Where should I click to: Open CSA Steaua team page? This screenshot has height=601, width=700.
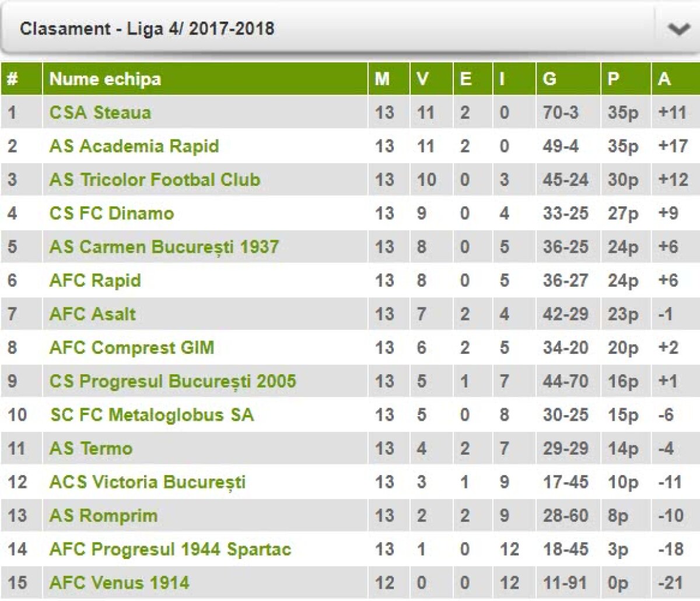click(100, 113)
